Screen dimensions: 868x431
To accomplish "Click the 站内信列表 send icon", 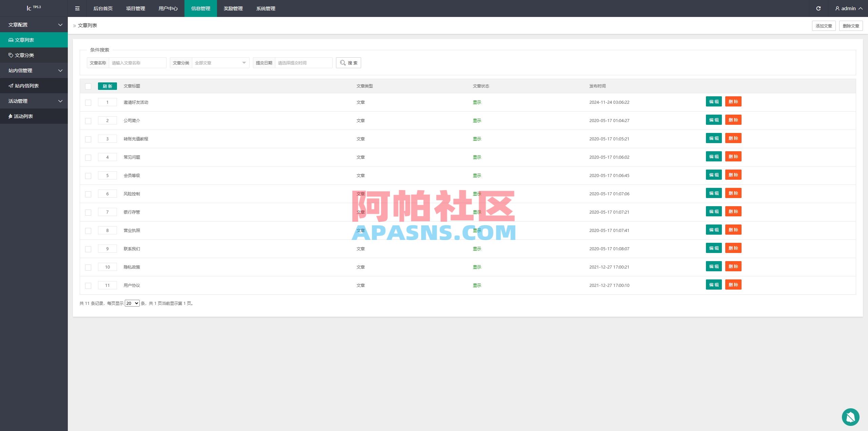I will click(x=11, y=85).
